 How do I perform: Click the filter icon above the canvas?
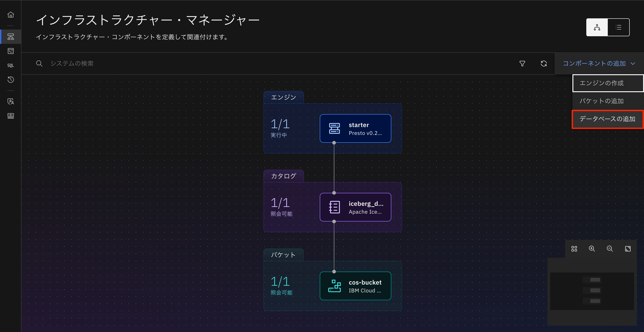pyautogui.click(x=522, y=63)
